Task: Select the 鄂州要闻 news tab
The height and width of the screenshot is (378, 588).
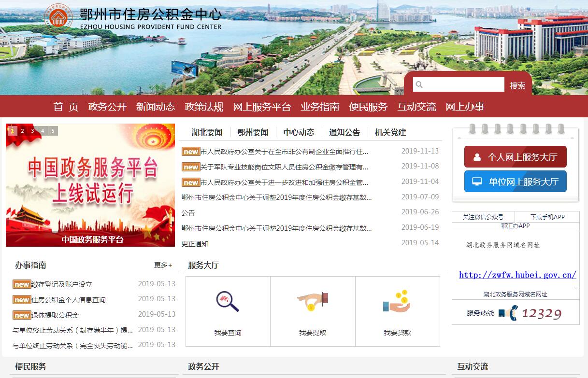Action: pos(253,132)
